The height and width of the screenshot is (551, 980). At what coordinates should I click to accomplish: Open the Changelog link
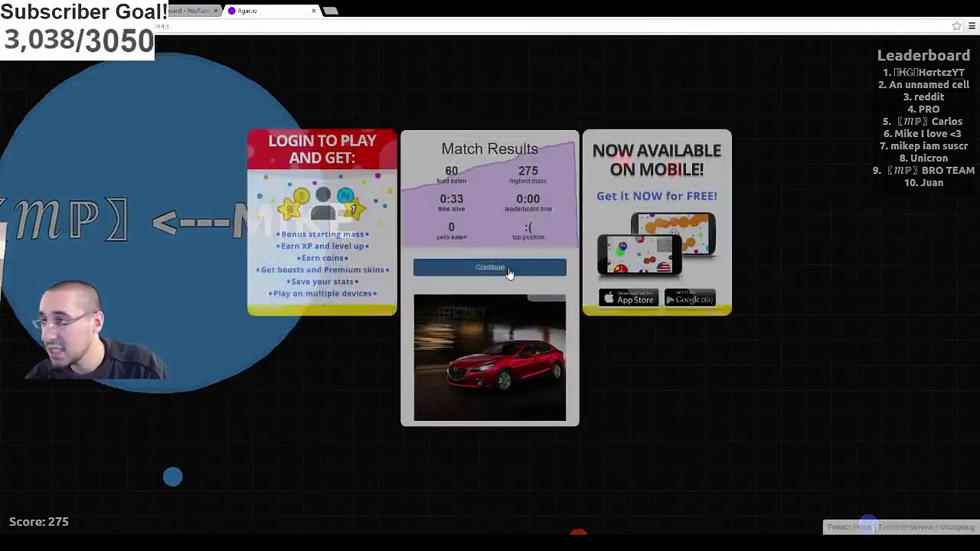click(x=956, y=527)
